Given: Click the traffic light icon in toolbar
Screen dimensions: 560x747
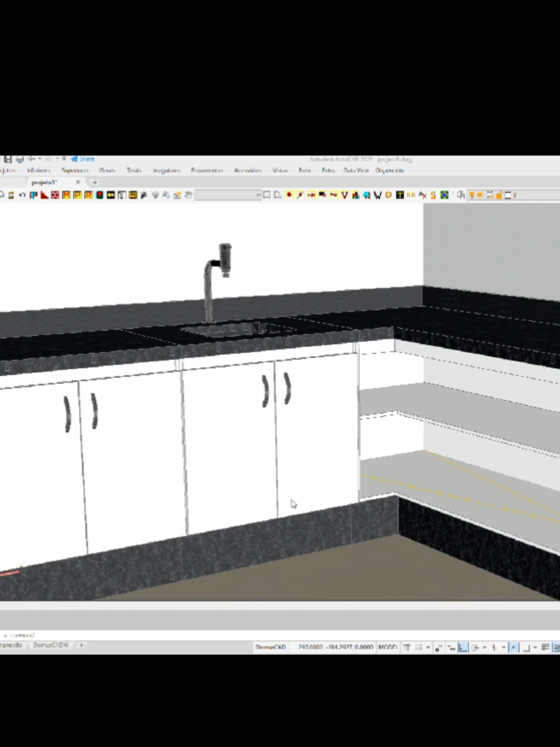Looking at the screenshot, I should pos(100,195).
